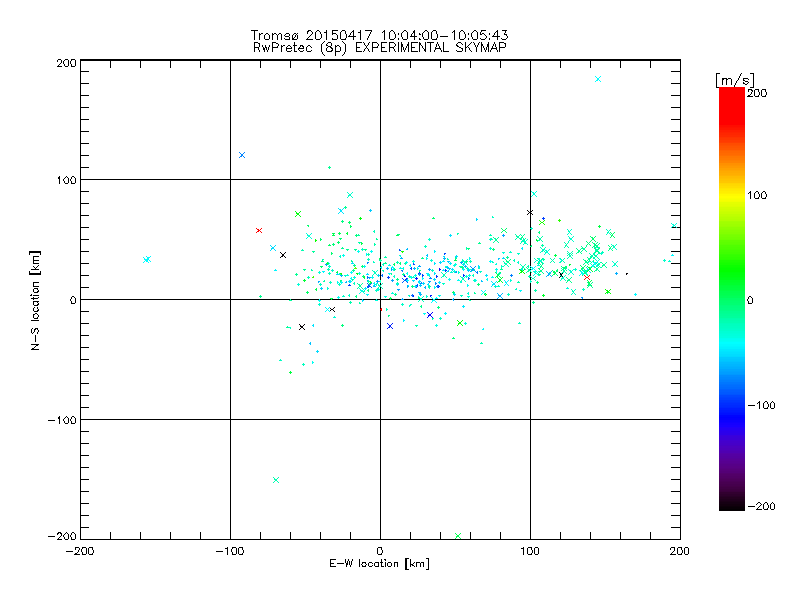
Task: Click the E-W axis tick label "-100"
Action: [230, 551]
